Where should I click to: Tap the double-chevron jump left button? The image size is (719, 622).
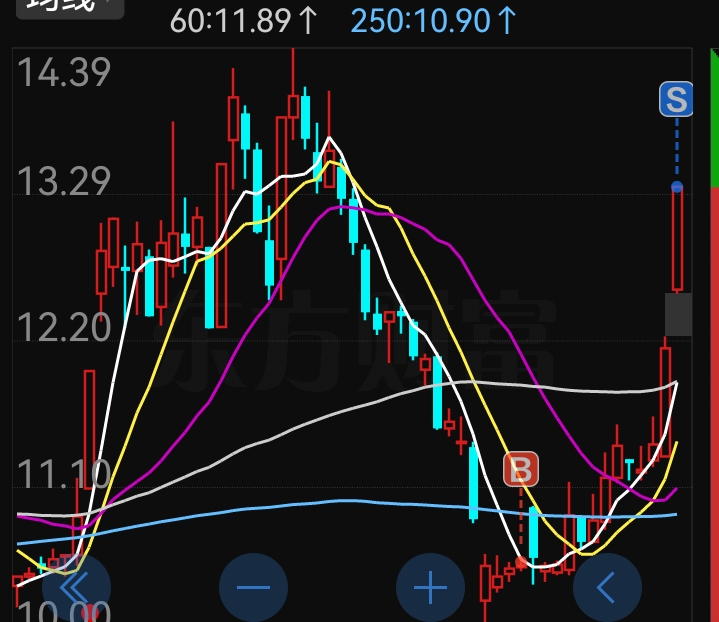(x=77, y=587)
